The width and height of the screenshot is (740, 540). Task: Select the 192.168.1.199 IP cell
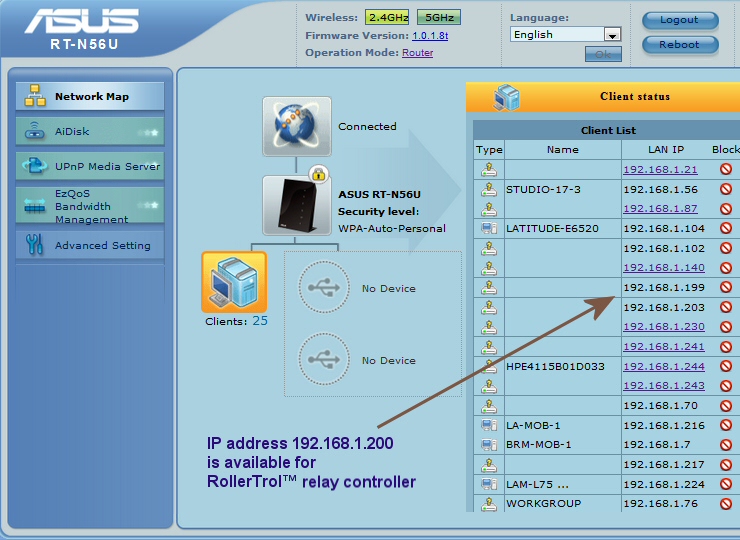[x=664, y=287]
